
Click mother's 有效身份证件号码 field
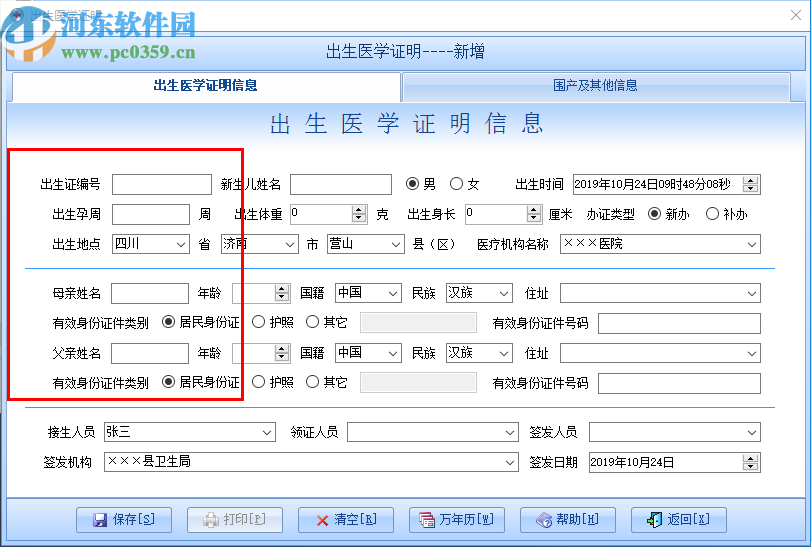pyautogui.click(x=679, y=324)
